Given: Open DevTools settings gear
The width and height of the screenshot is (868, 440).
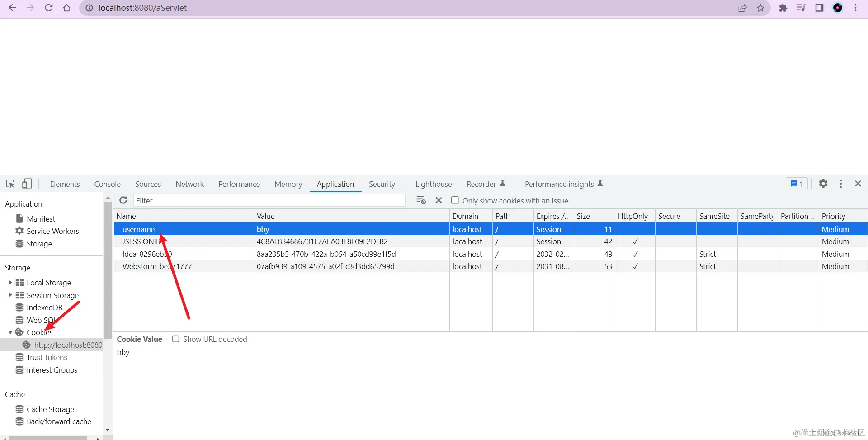Looking at the screenshot, I should pyautogui.click(x=823, y=184).
